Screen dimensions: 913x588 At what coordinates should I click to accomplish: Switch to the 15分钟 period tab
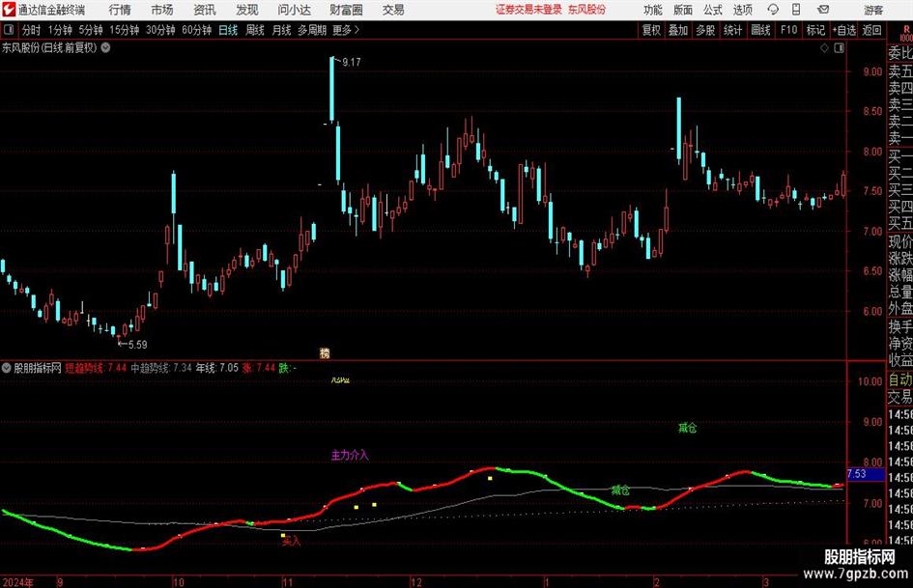coord(124,30)
